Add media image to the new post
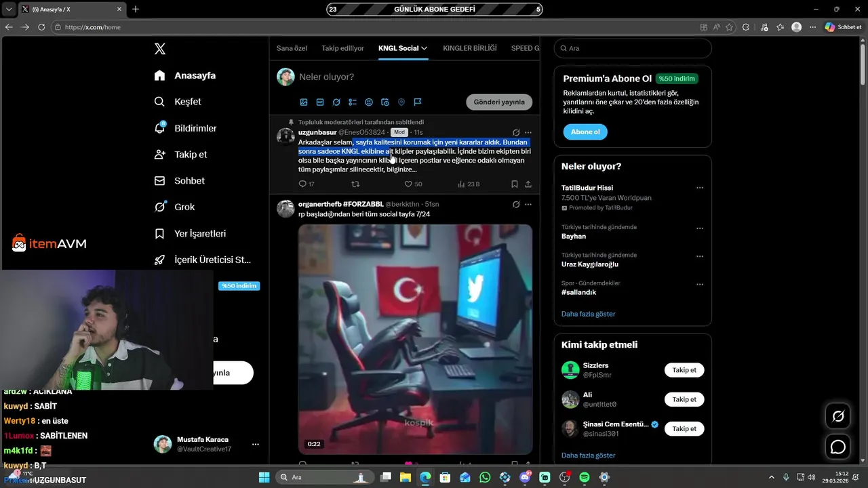 [304, 102]
